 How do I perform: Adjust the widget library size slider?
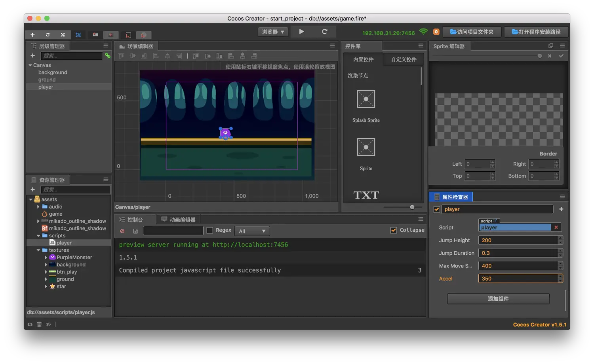412,207
